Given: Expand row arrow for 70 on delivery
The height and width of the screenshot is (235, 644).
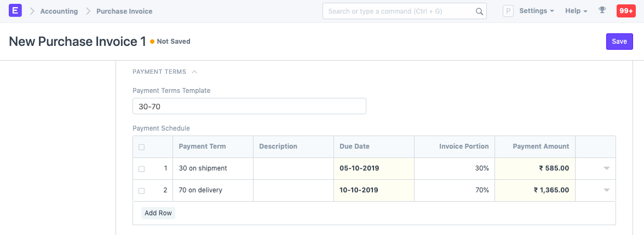Looking at the screenshot, I should click(x=606, y=191).
